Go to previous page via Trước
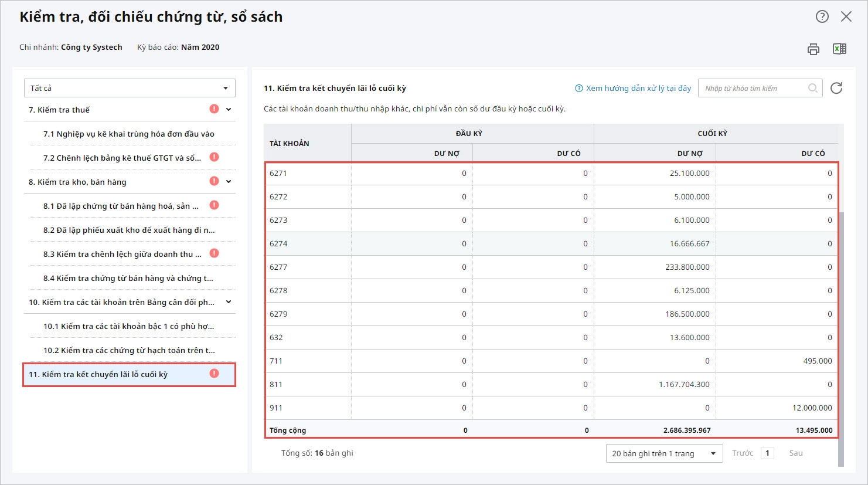 [x=743, y=453]
